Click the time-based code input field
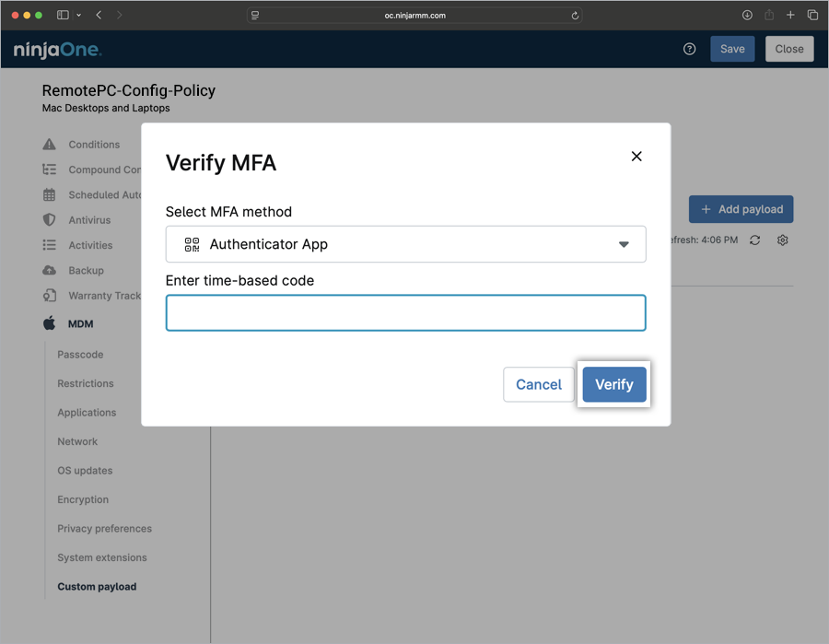829x644 pixels. click(405, 313)
